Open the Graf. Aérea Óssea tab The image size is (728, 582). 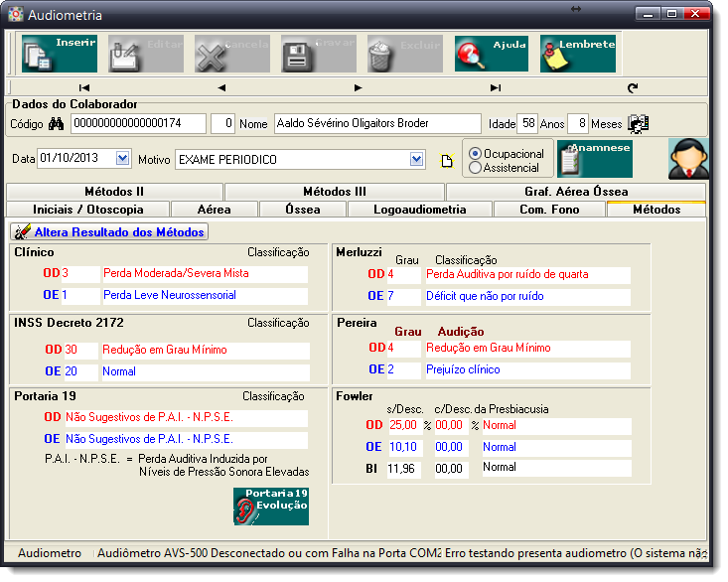click(x=576, y=192)
